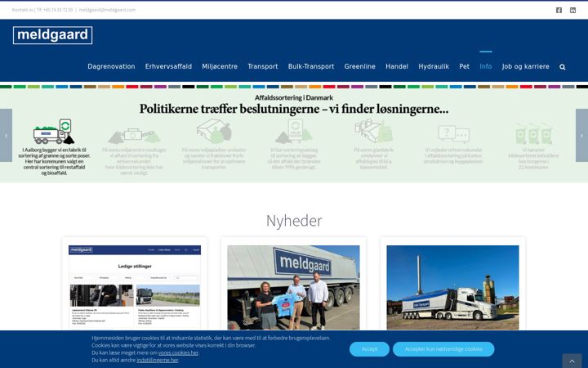Click the telephone number in the top bar

(x=58, y=10)
